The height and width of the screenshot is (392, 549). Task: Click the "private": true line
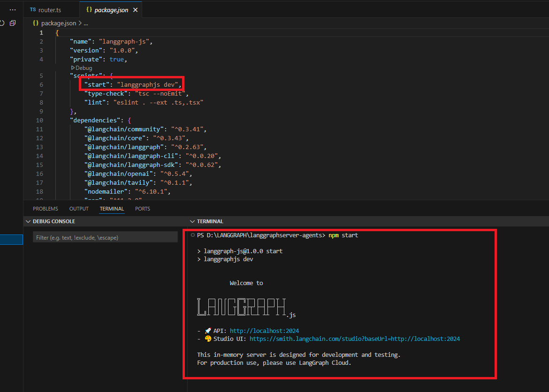(x=99, y=60)
